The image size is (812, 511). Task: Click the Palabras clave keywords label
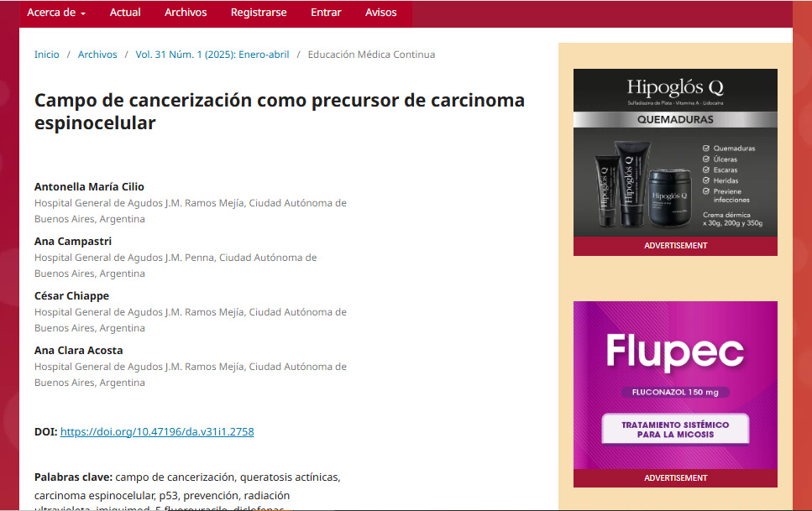click(x=73, y=477)
